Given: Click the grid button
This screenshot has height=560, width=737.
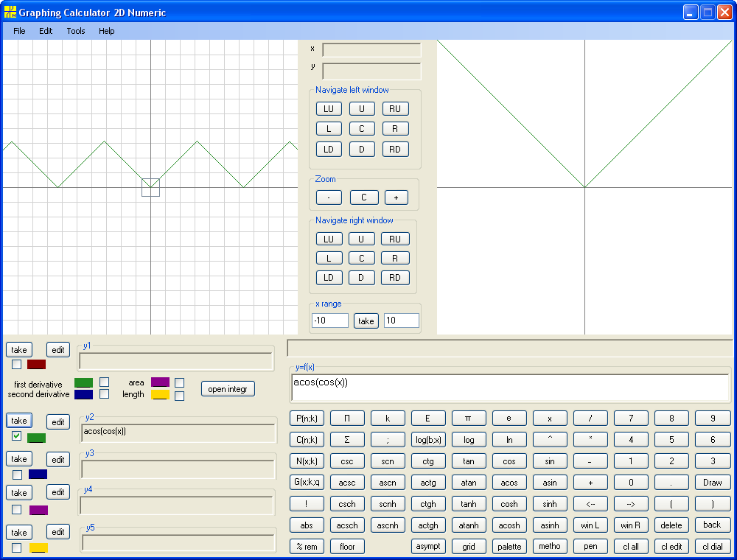Looking at the screenshot, I should (468, 547).
